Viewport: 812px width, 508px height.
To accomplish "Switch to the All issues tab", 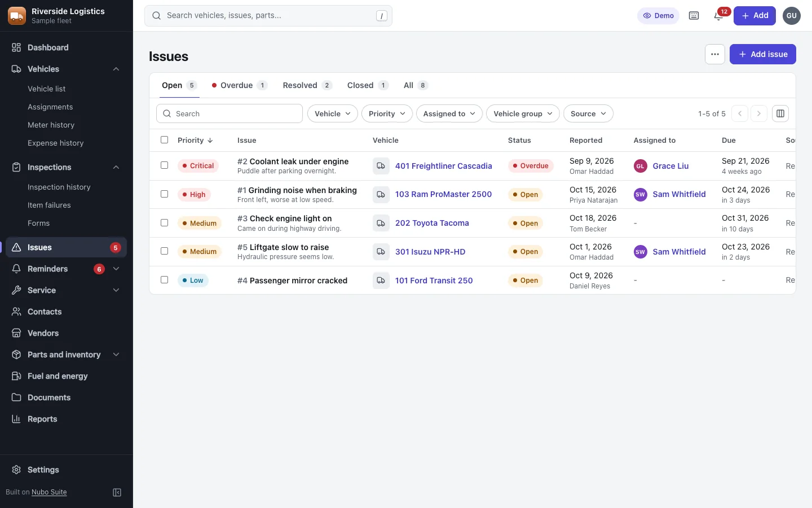I will pyautogui.click(x=416, y=85).
